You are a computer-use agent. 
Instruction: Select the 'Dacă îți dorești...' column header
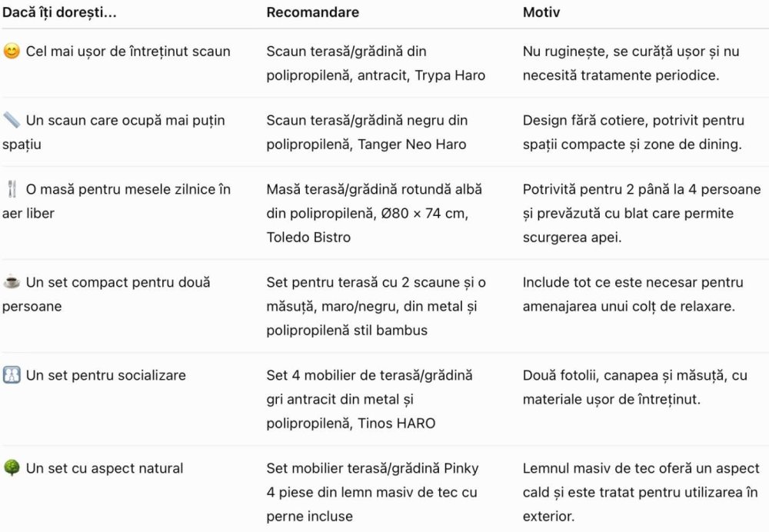point(59,12)
